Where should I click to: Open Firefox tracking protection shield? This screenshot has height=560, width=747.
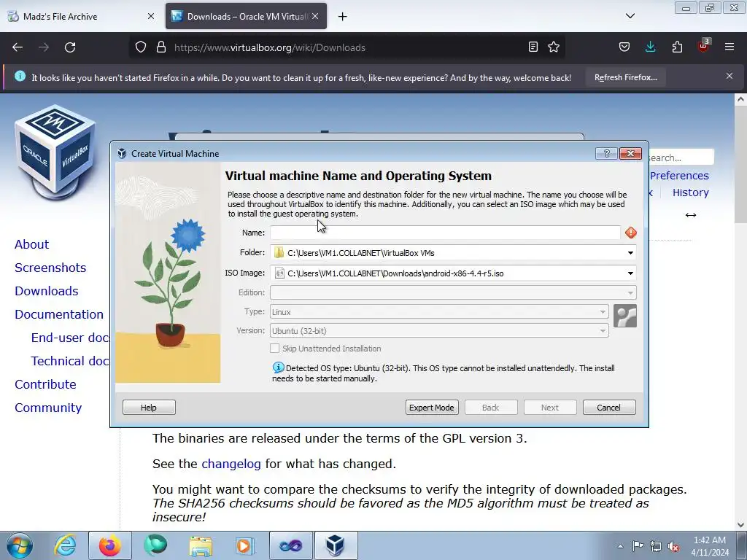(141, 47)
